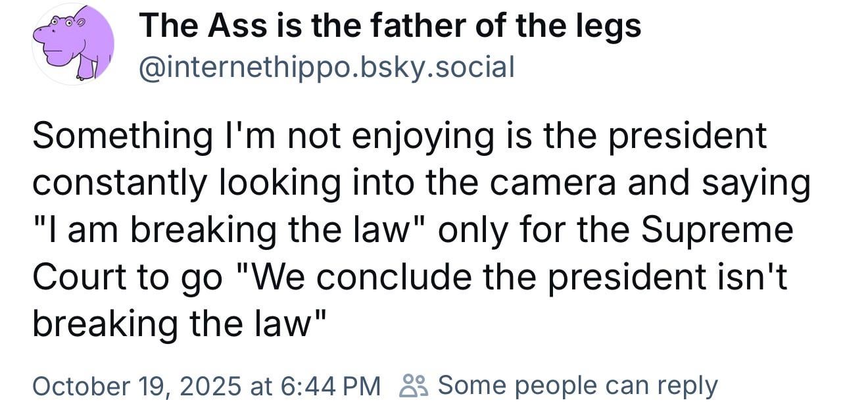Open the @internethippo.bsky.social handle link
Viewport: 868px width, 419px height.
pos(326,67)
